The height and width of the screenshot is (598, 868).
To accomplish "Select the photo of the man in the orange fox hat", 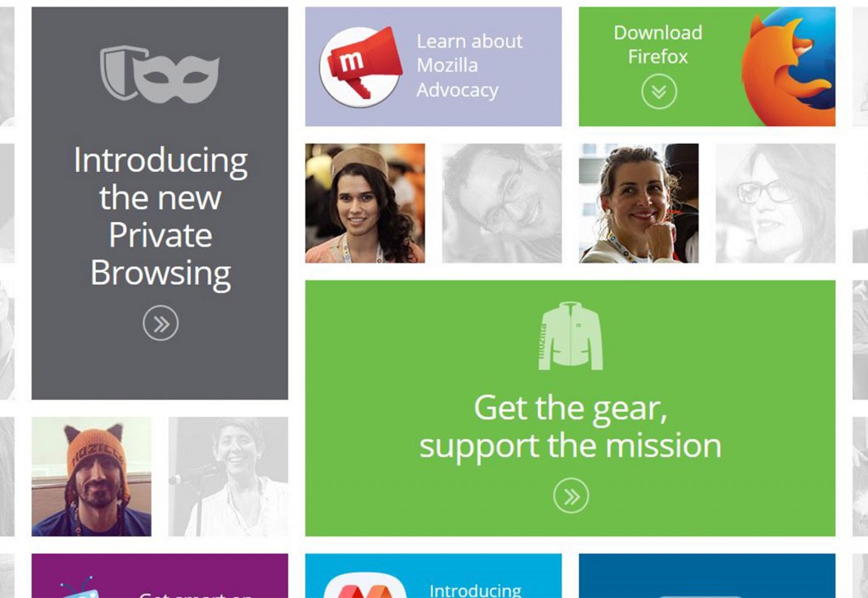I will (92, 476).
